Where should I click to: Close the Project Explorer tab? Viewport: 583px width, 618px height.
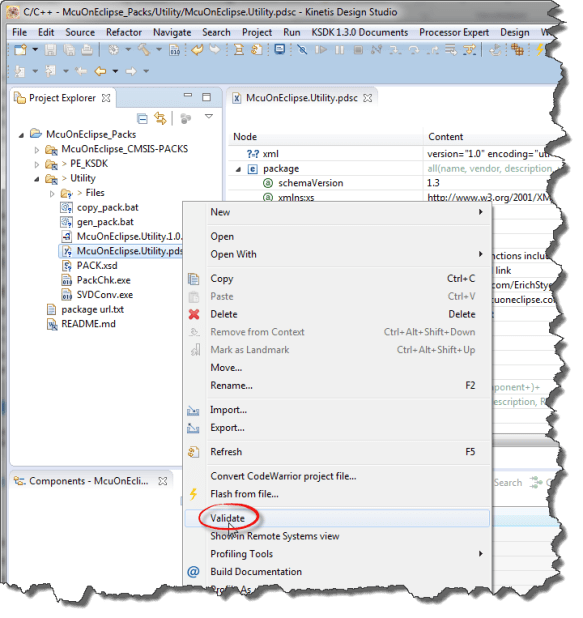[106, 98]
